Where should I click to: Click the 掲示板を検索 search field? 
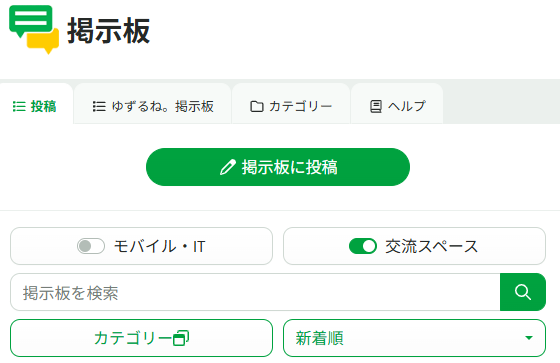[x=255, y=292]
